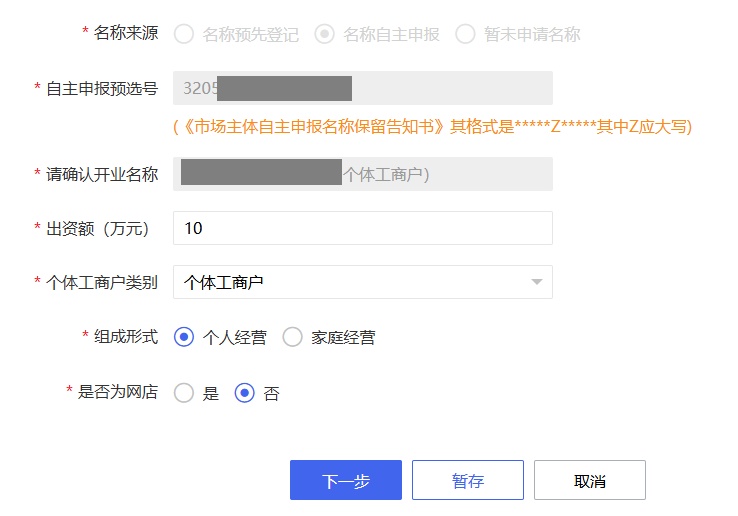
Task: Click the 出资额(万元) field label
Action: 97,229
